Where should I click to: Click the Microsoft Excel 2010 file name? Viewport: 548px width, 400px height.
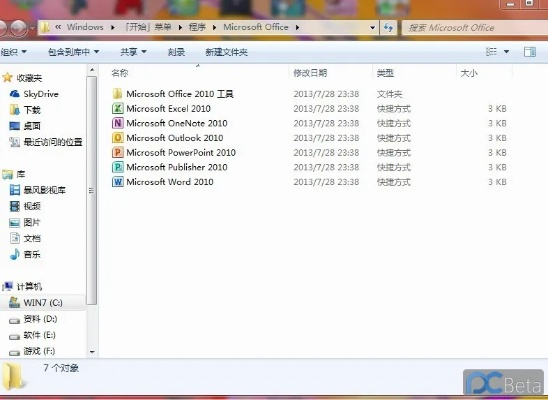pyautogui.click(x=168, y=108)
